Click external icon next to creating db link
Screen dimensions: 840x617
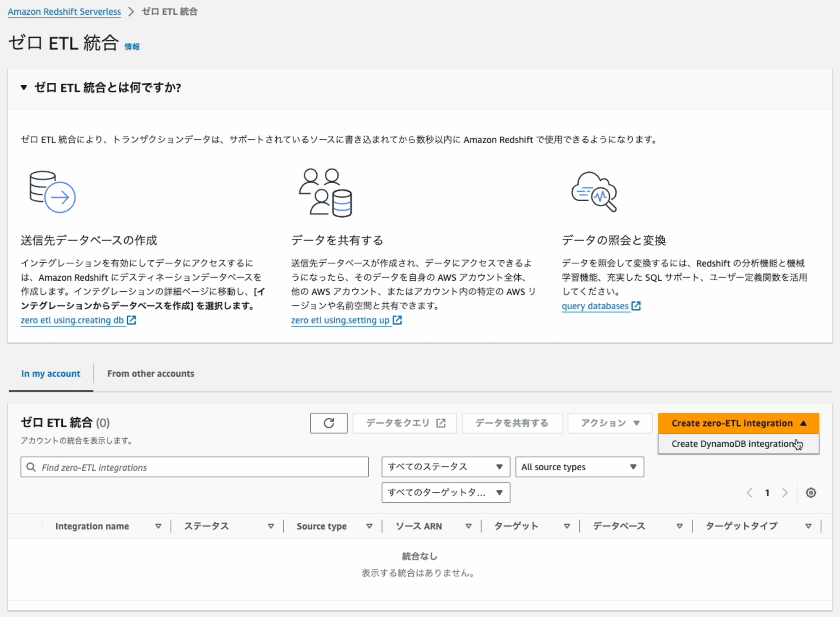tap(131, 320)
